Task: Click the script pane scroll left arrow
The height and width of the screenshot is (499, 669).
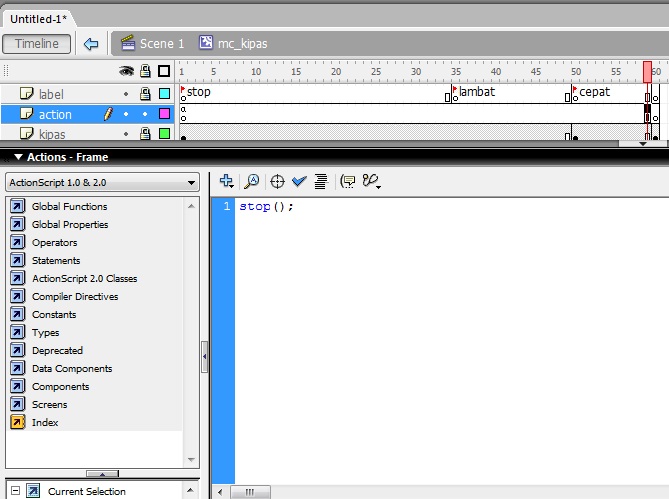Action: coord(220,492)
